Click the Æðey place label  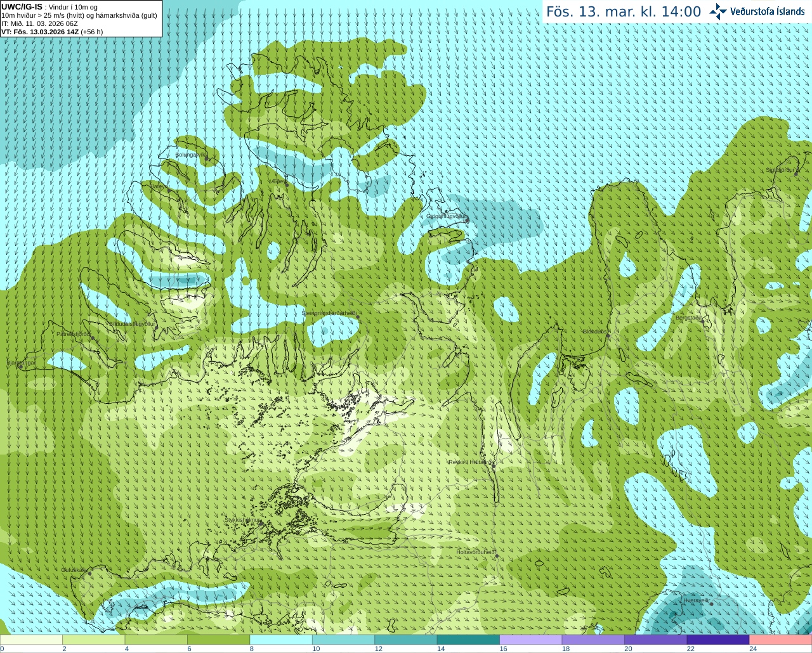pos(278,181)
